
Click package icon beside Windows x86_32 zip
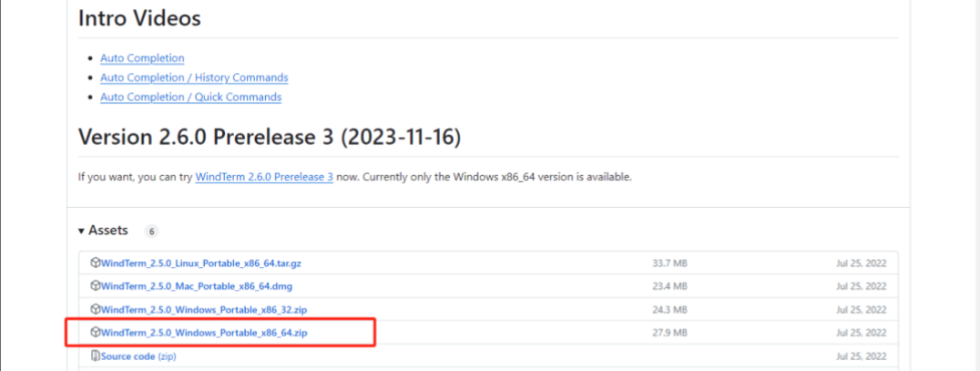coord(95,309)
